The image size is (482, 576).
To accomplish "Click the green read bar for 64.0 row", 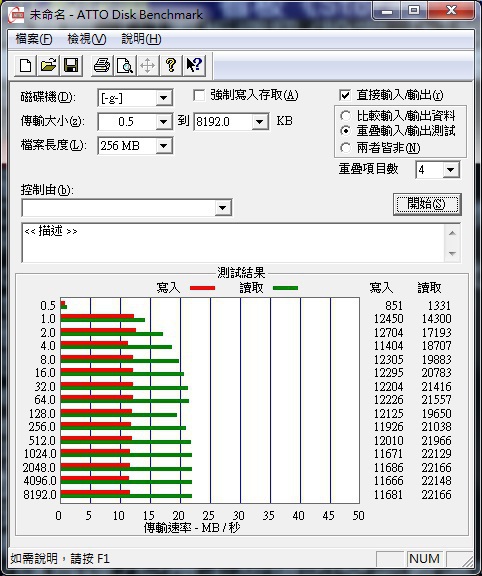I will coord(125,401).
